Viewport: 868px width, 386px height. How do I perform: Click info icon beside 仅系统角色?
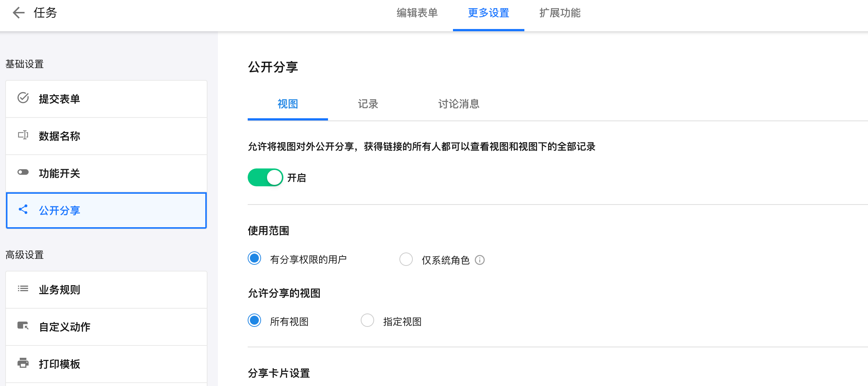pyautogui.click(x=480, y=260)
